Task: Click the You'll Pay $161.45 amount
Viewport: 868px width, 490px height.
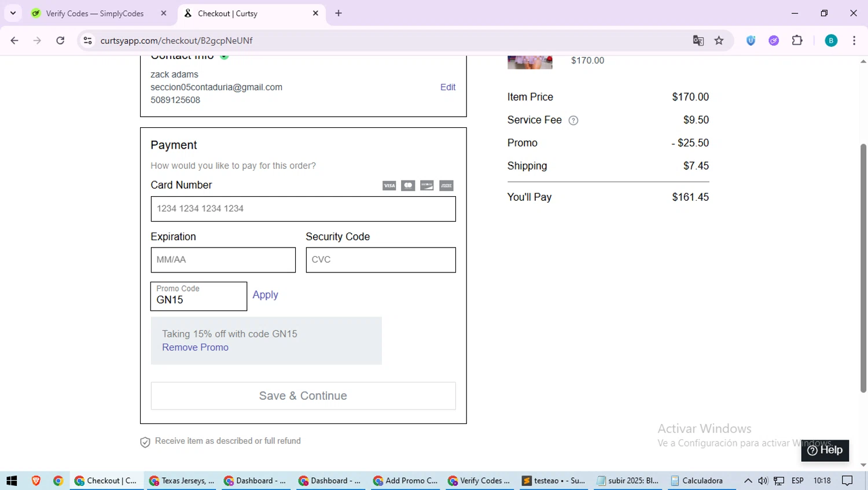Action: [x=690, y=197]
